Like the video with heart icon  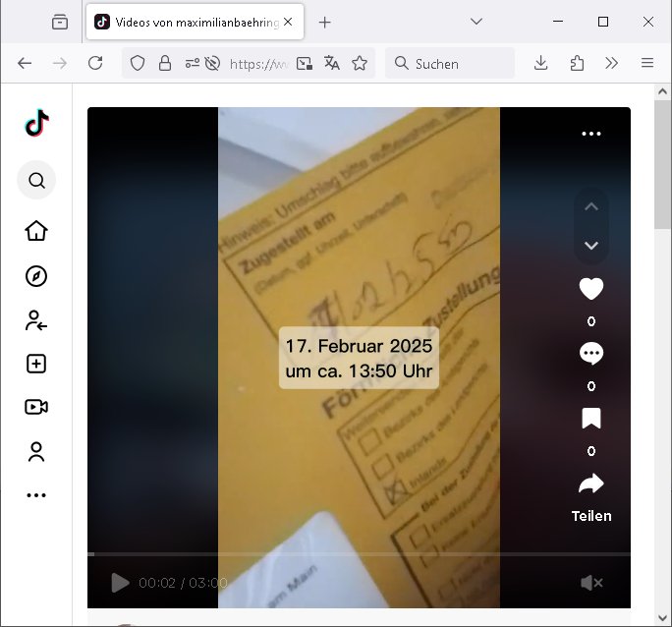coord(590,289)
